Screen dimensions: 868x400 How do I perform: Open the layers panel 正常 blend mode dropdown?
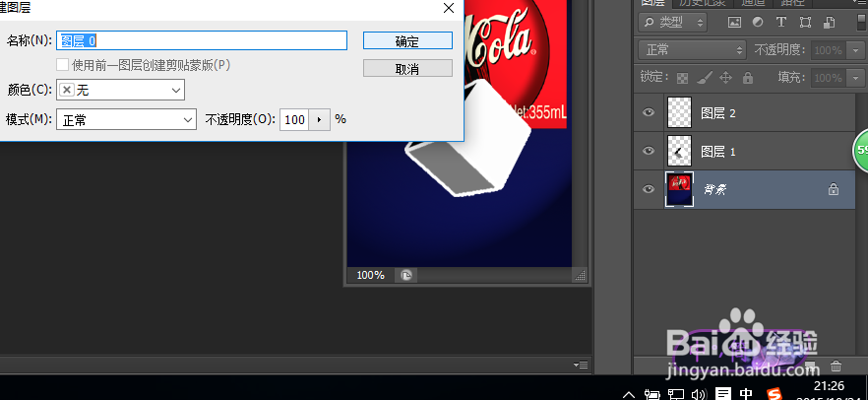(693, 50)
